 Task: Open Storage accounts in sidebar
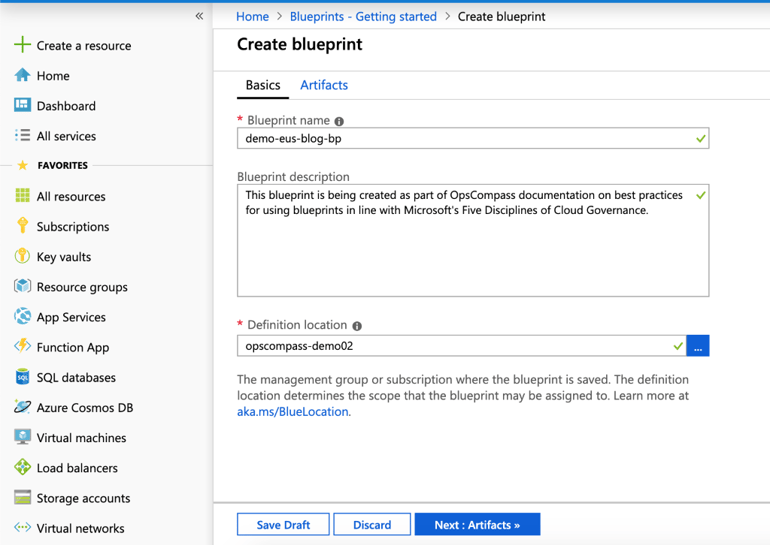(x=83, y=498)
